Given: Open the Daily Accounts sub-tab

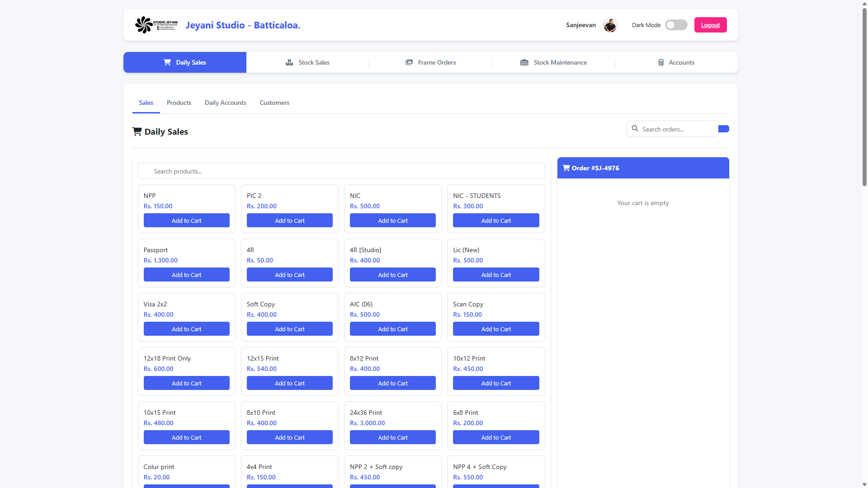Looking at the screenshot, I should 225,103.
